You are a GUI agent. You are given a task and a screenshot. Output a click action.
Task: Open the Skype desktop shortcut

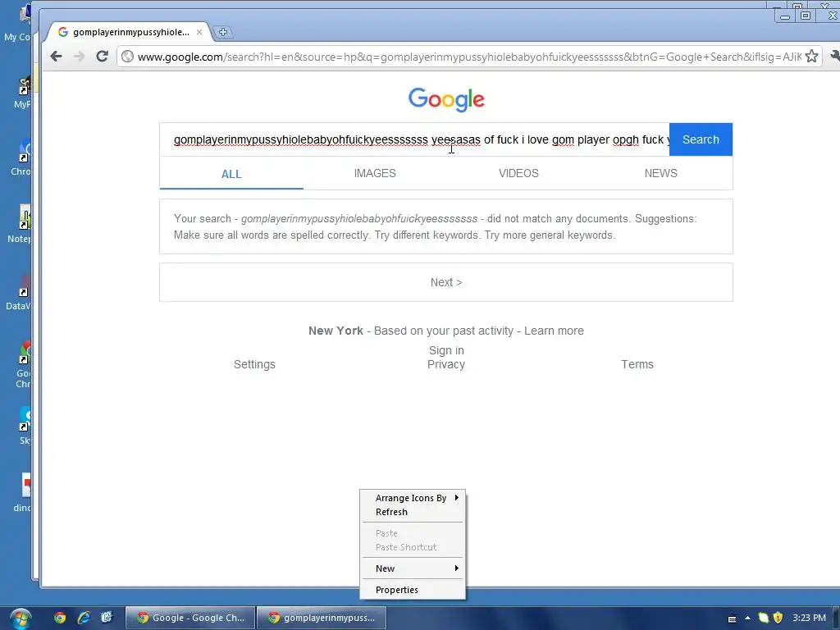[25, 426]
